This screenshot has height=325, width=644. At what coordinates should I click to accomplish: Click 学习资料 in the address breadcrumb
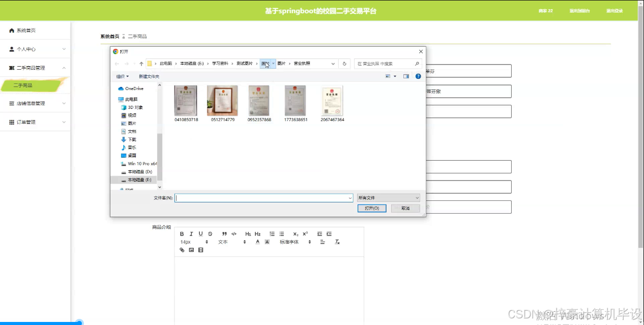(220, 64)
